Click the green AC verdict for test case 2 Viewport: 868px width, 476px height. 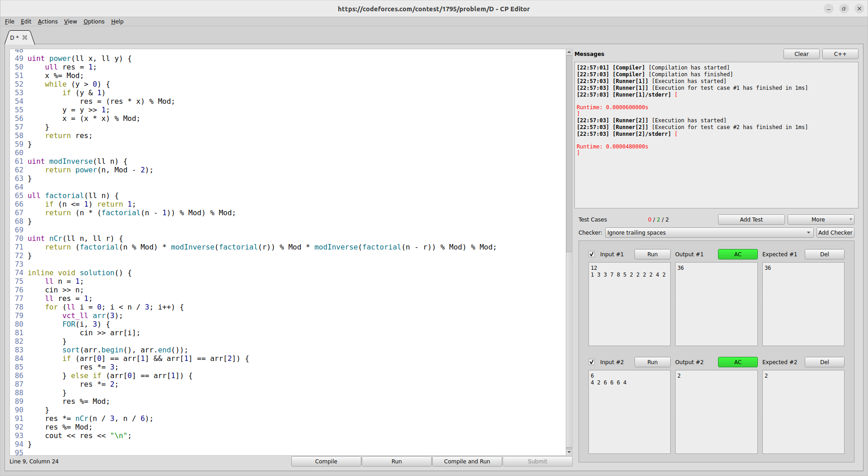[737, 362]
